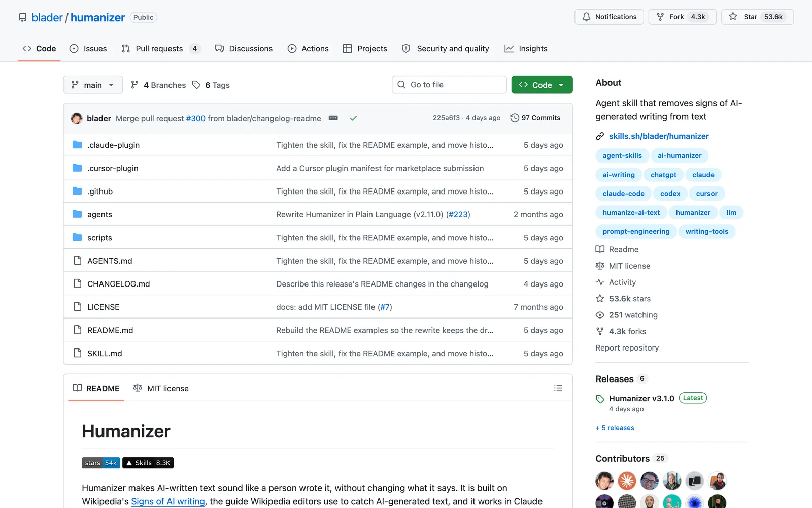Viewport: 812px width, 508px height.
Task: Select the claude-code topic tag
Action: pos(623,194)
